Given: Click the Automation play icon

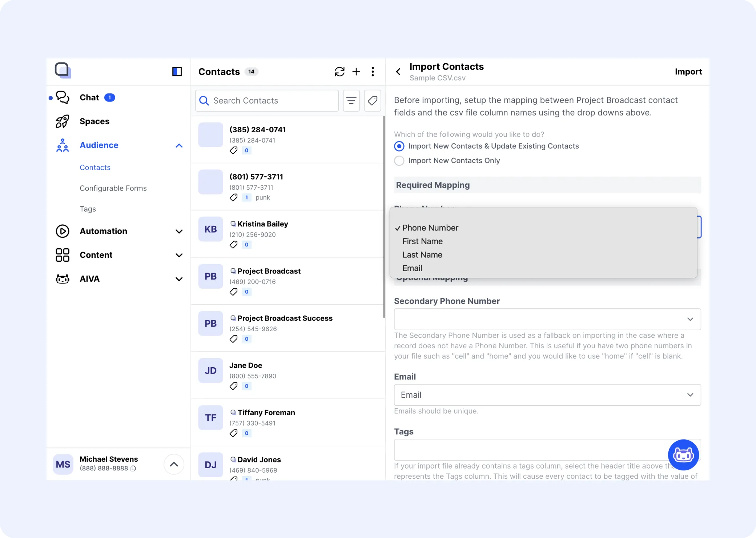Looking at the screenshot, I should pyautogui.click(x=63, y=231).
